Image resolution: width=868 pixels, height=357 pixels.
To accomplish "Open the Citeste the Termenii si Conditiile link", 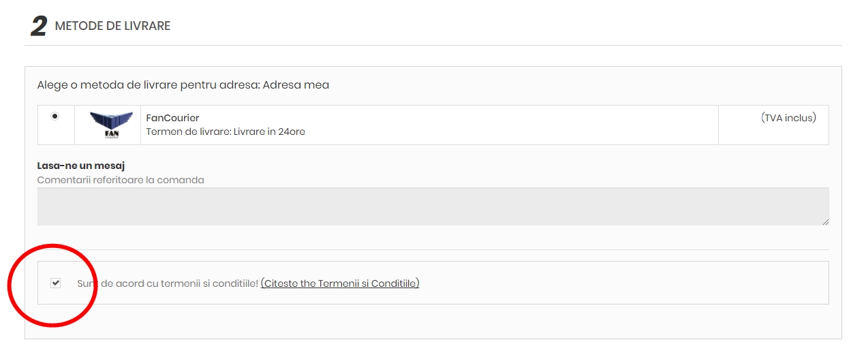I will click(340, 283).
